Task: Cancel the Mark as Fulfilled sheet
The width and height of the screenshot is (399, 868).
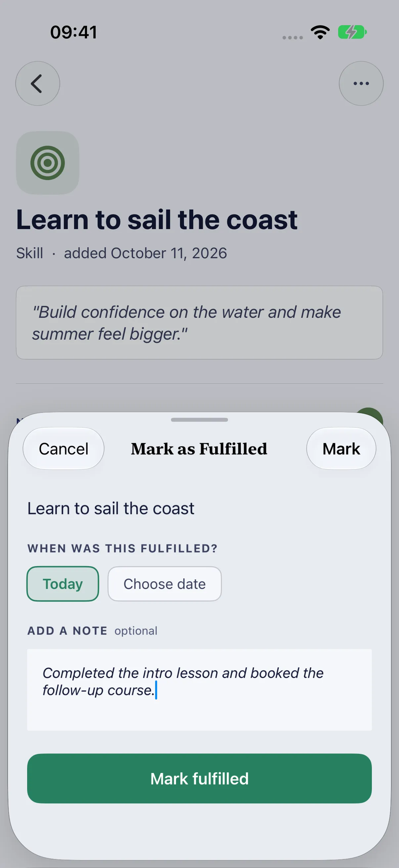Action: tap(63, 449)
